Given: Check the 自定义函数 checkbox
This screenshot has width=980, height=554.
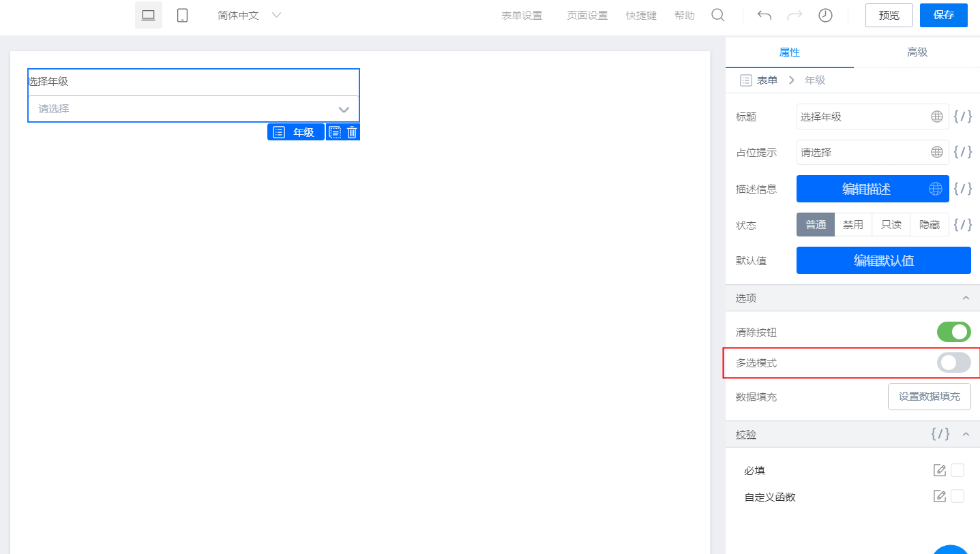Looking at the screenshot, I should pyautogui.click(x=957, y=496).
